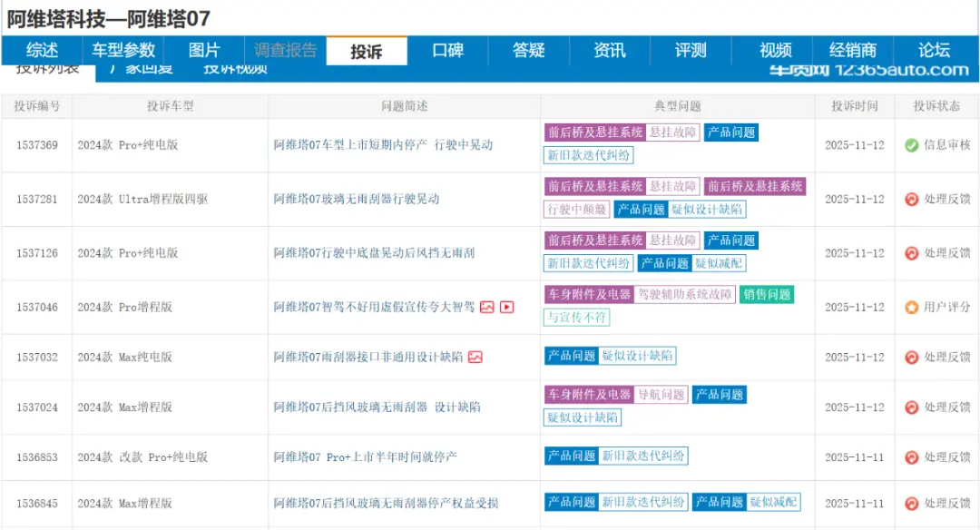
Task: Select the 评测 tab
Action: [691, 51]
